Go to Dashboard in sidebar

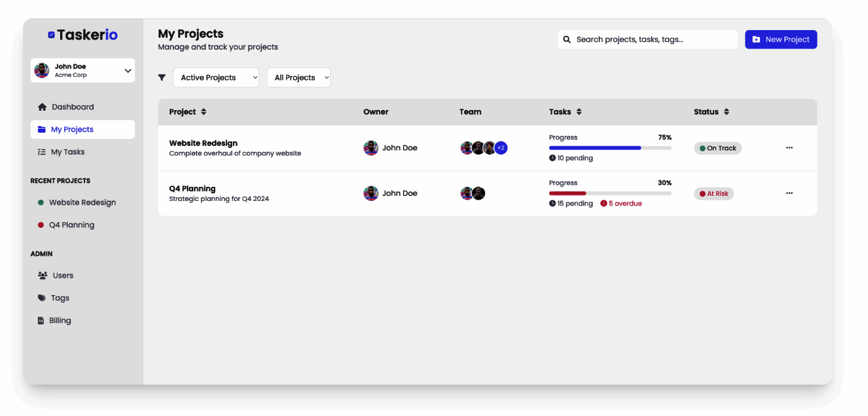click(x=72, y=107)
